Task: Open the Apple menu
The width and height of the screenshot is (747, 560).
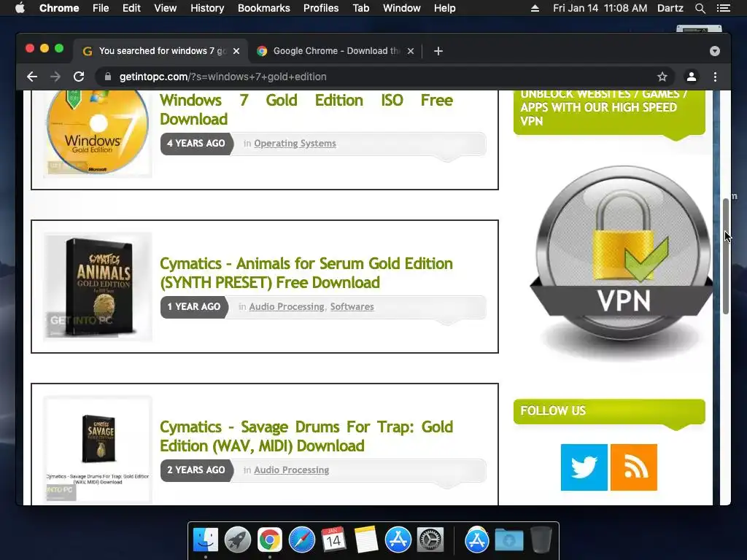Action: pos(20,8)
